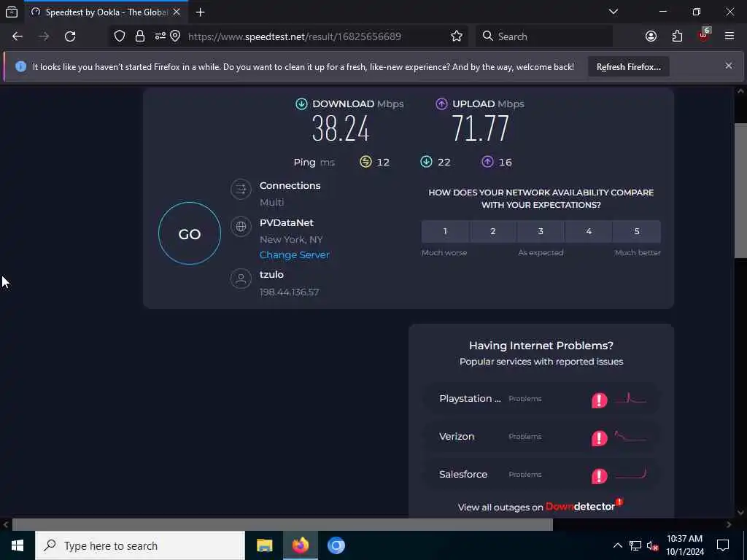Viewport: 747px width, 560px height.
Task: Click the download arrow icon
Action: 301,104
